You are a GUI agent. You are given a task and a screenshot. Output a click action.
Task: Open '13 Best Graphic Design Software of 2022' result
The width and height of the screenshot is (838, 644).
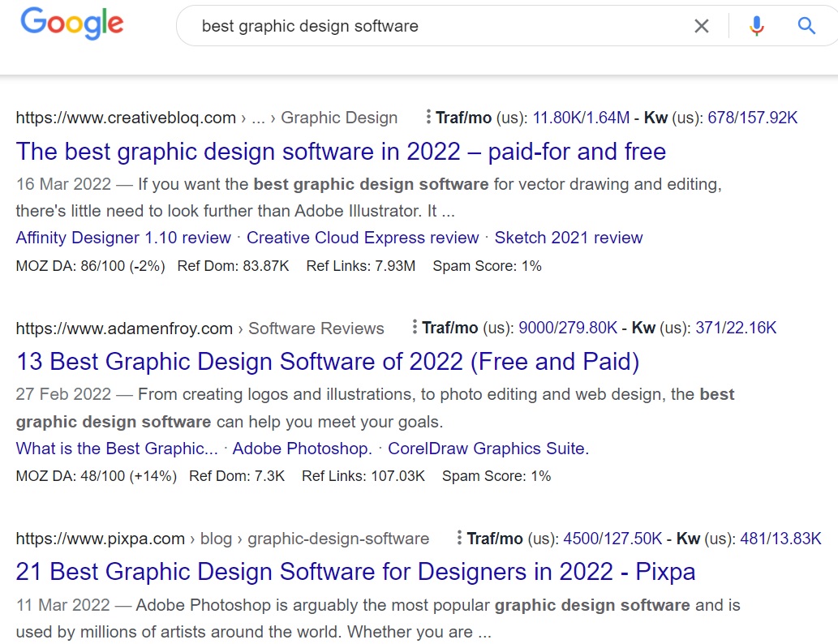328,362
